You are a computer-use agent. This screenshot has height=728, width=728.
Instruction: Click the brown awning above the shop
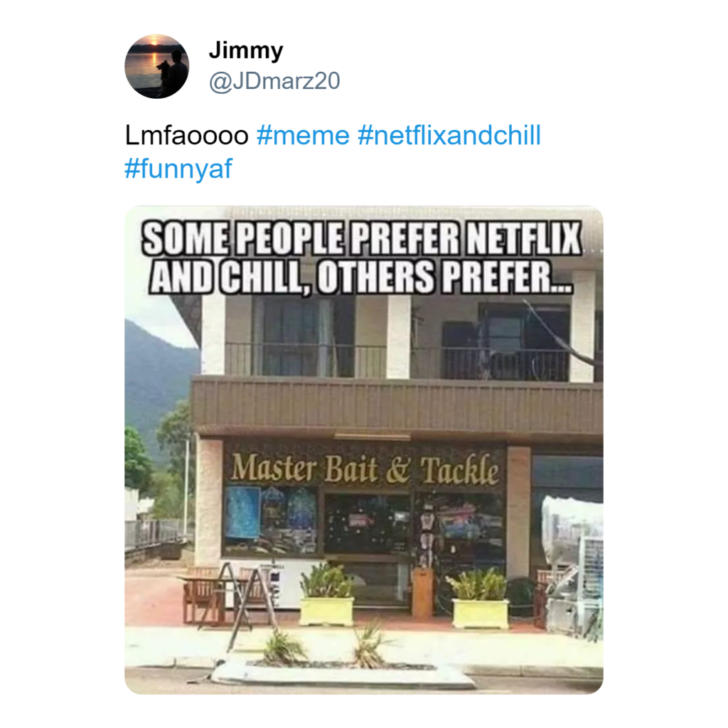point(397,406)
